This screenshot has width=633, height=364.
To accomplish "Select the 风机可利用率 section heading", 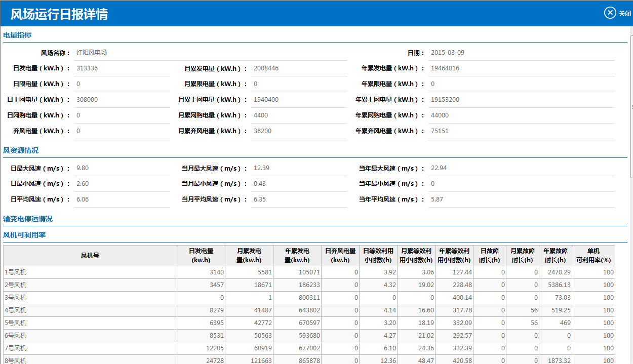I will click(24, 235).
